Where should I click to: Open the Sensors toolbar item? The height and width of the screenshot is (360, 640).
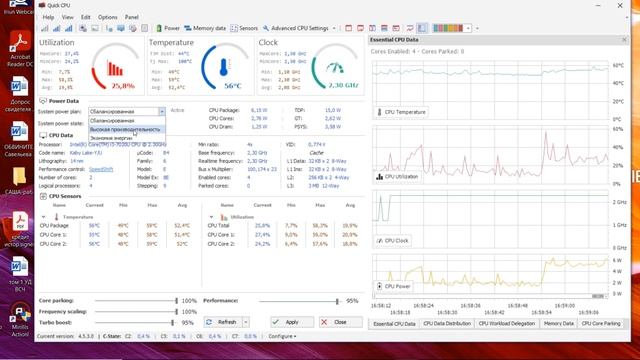(x=244, y=28)
